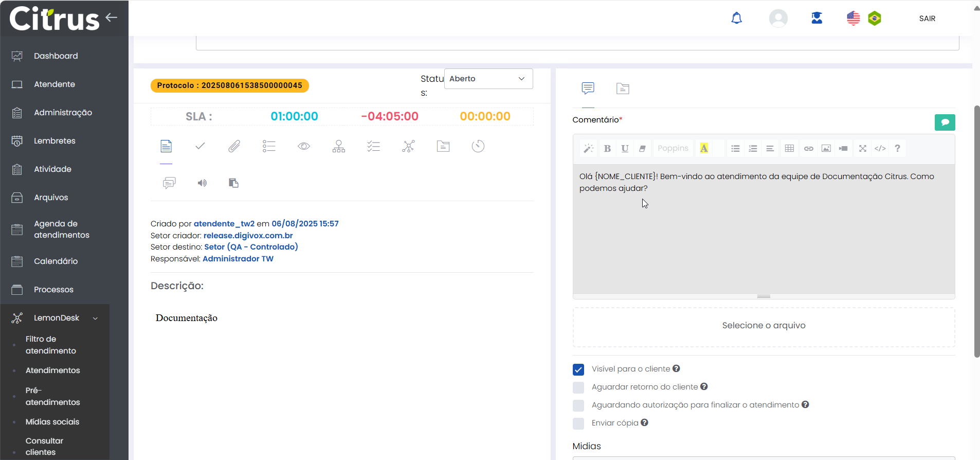Toggle code view in the editor
Image resolution: width=980 pixels, height=460 pixels.
pos(880,149)
